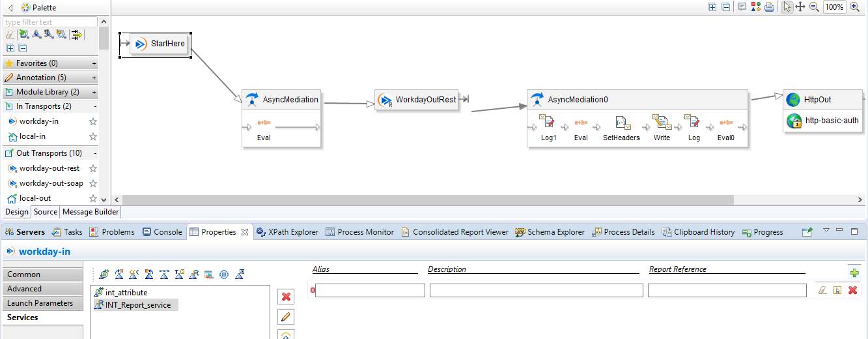Select the HttpOut node

(823, 100)
